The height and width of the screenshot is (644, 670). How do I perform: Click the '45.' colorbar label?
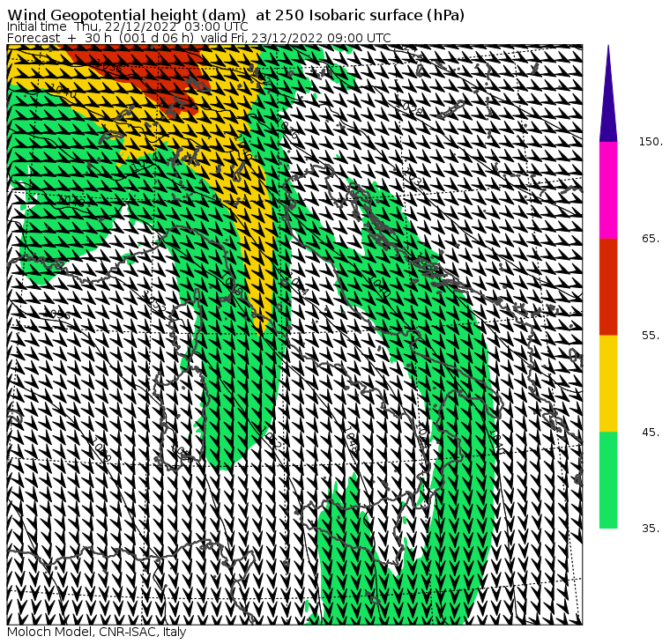[651, 433]
